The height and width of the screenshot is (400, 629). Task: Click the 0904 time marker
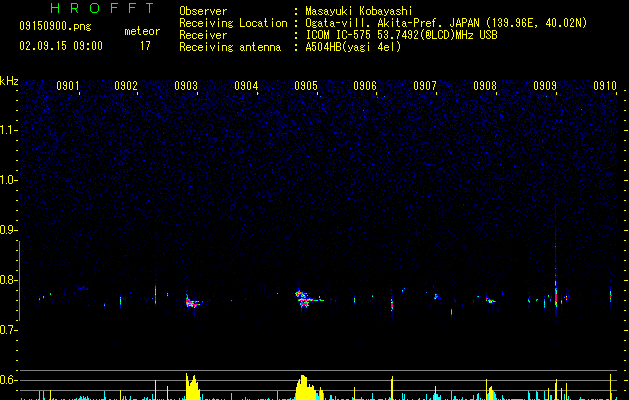pos(246,86)
